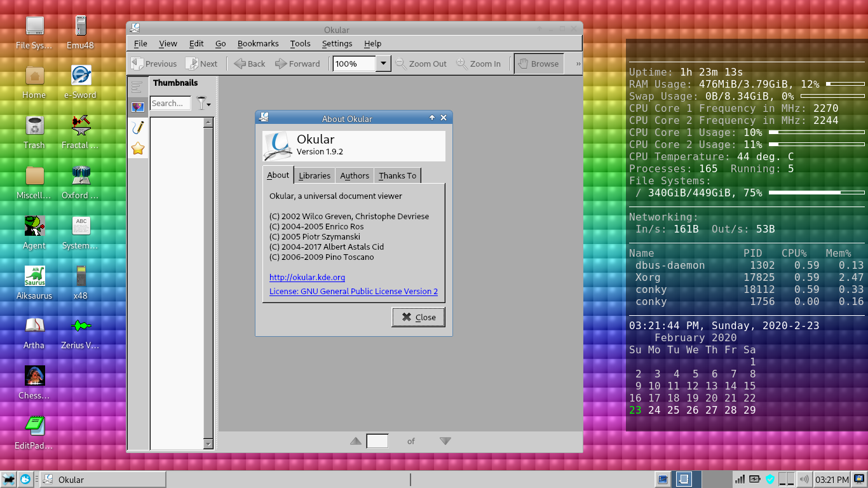This screenshot has height=488, width=868.
Task: Open the Help menu
Action: click(372, 43)
